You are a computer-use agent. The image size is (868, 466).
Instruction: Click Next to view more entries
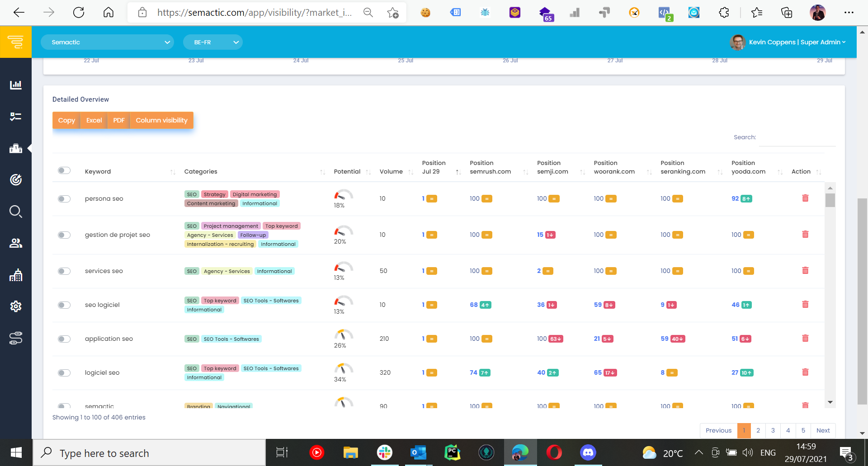tap(823, 430)
